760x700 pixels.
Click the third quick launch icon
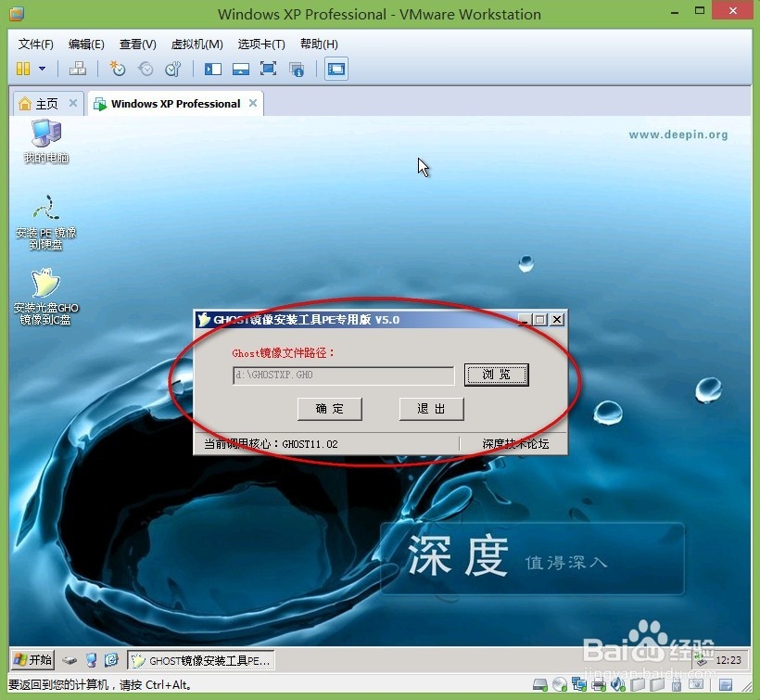(x=111, y=660)
